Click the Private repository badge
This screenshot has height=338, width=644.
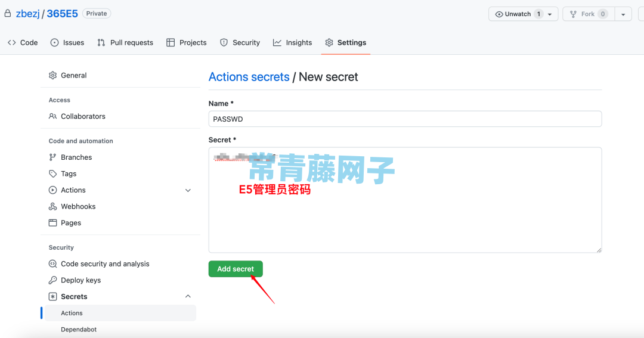pos(97,14)
